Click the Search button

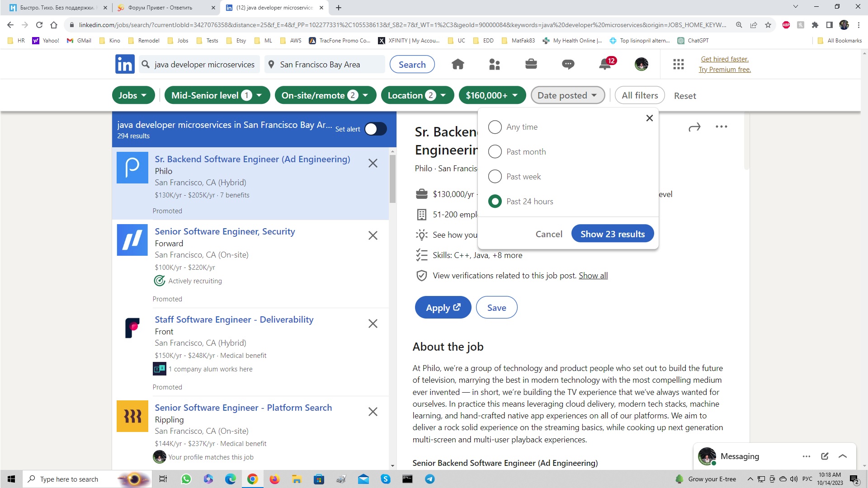pos(412,64)
